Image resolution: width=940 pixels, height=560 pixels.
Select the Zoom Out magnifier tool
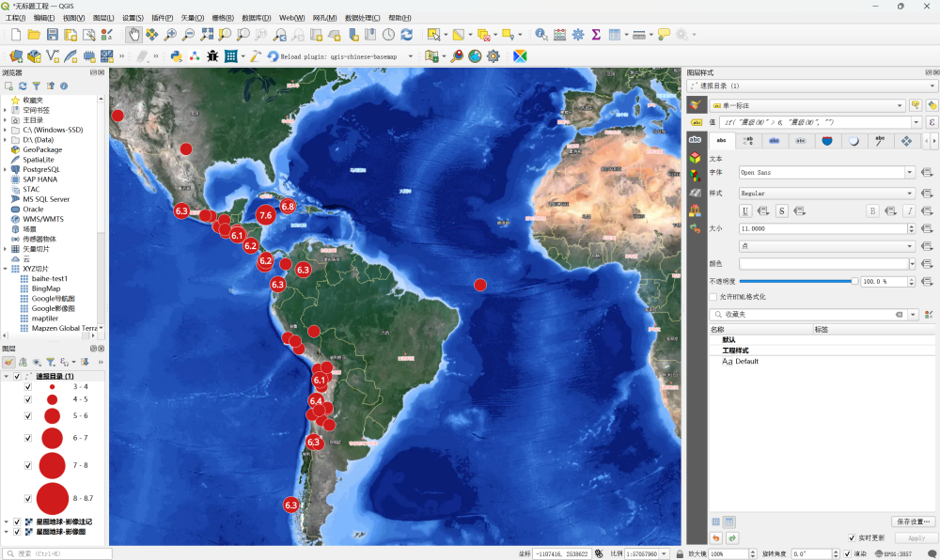coord(188,35)
